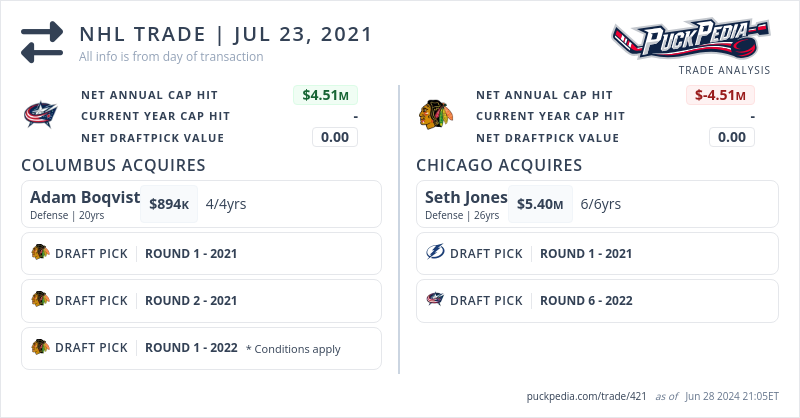This screenshot has width=800, height=418.
Task: Click the Conditions apply note
Action: pos(293,349)
